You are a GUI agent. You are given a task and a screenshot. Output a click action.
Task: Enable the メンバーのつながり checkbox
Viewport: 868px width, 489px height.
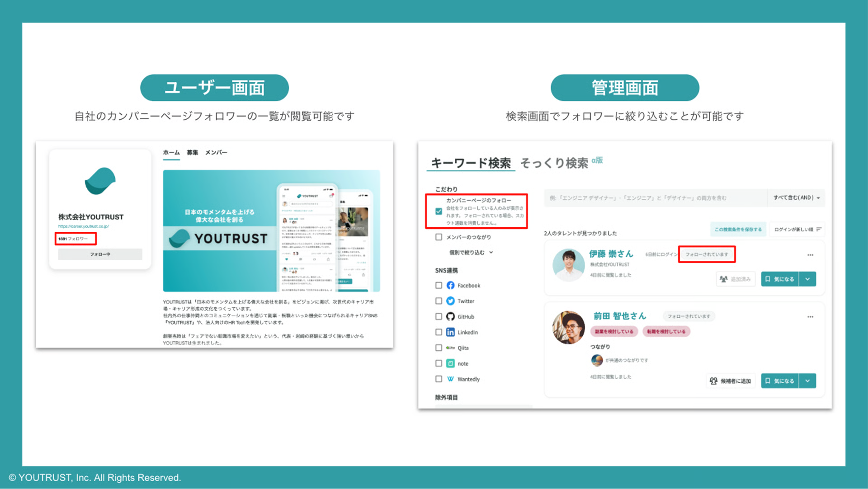(x=439, y=237)
